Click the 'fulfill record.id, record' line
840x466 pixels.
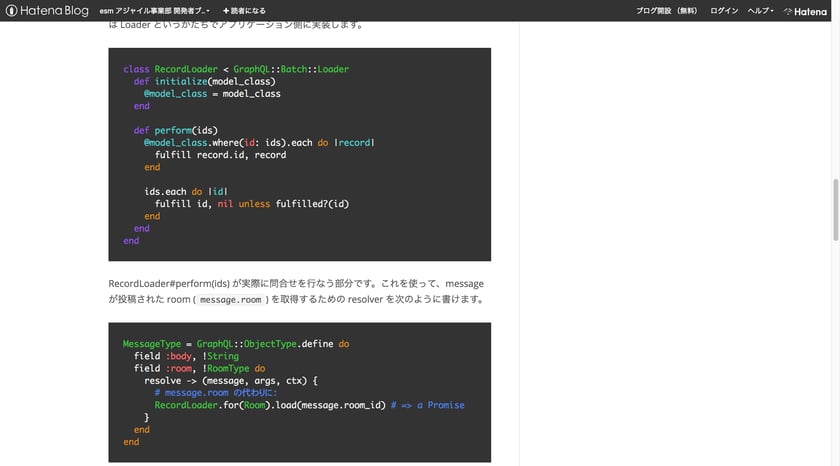pos(220,155)
